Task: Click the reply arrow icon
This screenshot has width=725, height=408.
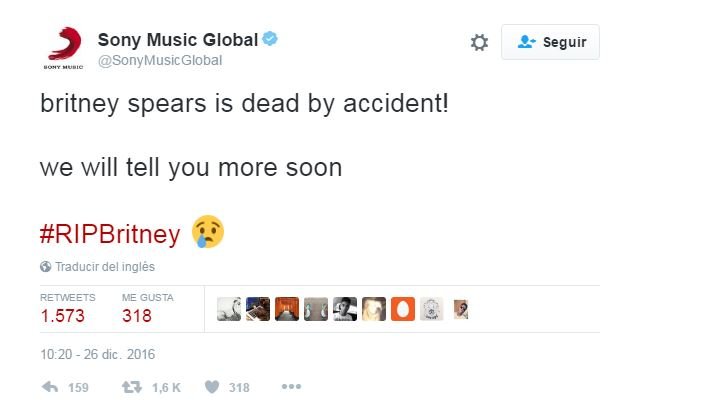Action: (51, 387)
